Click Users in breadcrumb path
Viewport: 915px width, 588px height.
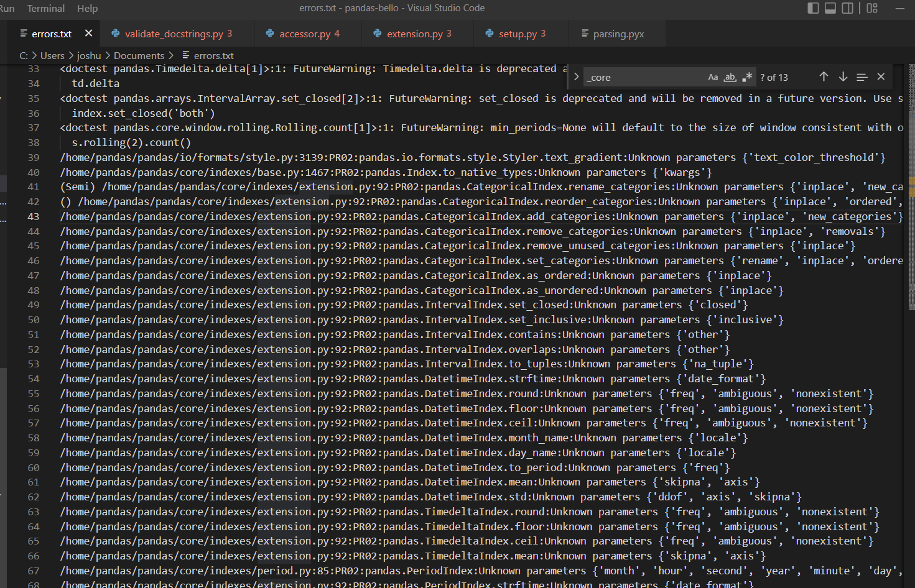(x=52, y=55)
